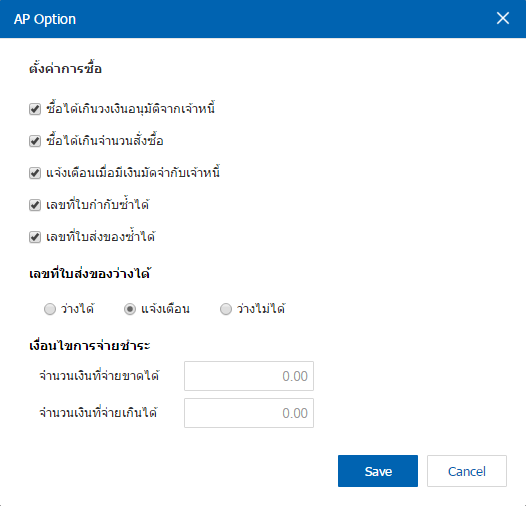Screen dimensions: 526x506
Task: Focus the จำนวนเงินที่จ่ายเกินได้ amount field
Action: coord(249,413)
